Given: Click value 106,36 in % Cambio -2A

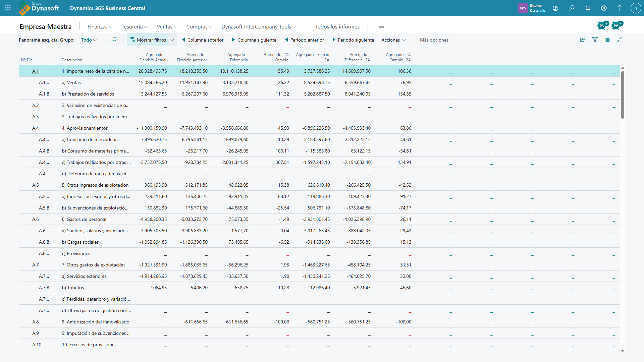Looking at the screenshot, I should tap(405, 71).
